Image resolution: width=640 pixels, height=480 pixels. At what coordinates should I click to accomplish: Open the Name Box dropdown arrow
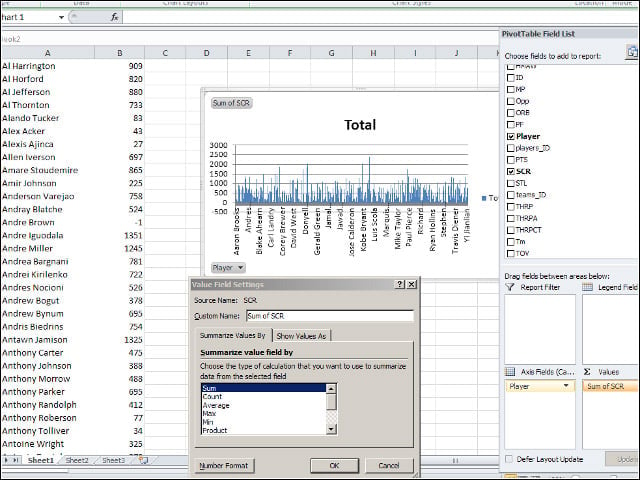(x=61, y=17)
